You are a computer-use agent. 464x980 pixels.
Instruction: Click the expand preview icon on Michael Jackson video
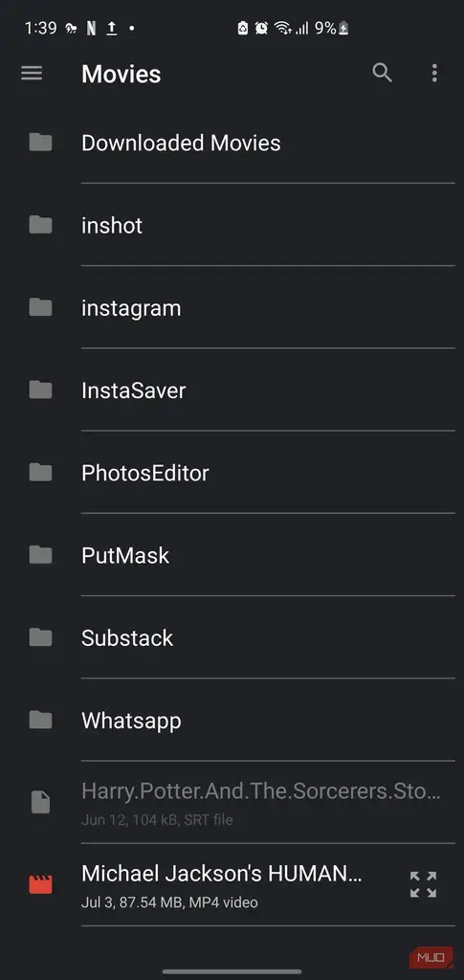424,884
